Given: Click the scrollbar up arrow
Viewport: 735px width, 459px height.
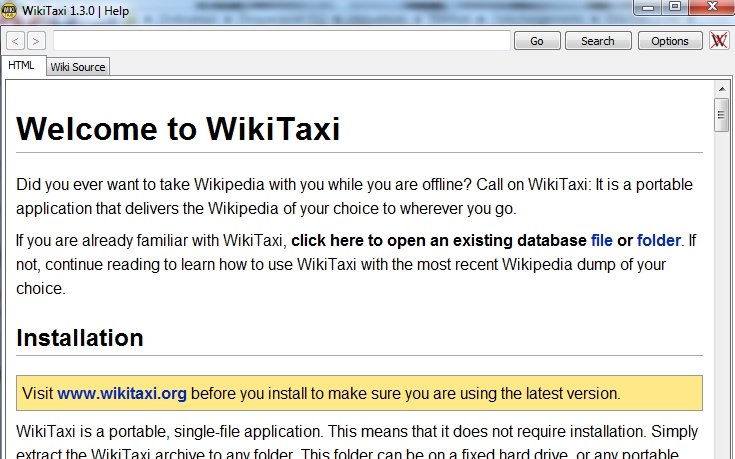Looking at the screenshot, I should point(722,89).
